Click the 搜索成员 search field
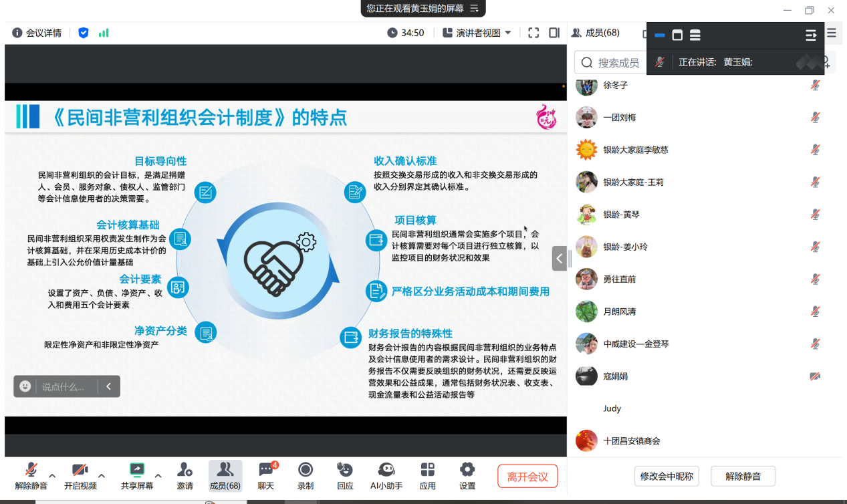This screenshot has height=504, width=847. (615, 62)
